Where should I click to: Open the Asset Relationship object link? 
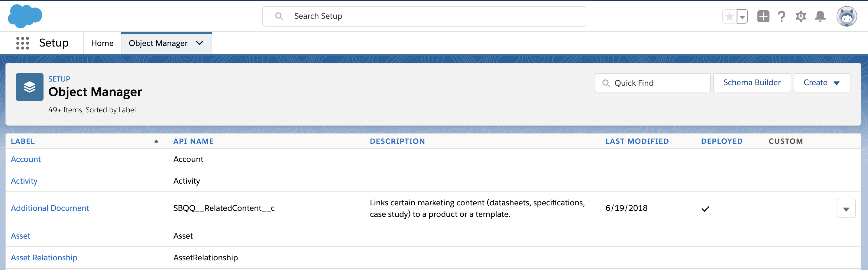coord(44,258)
